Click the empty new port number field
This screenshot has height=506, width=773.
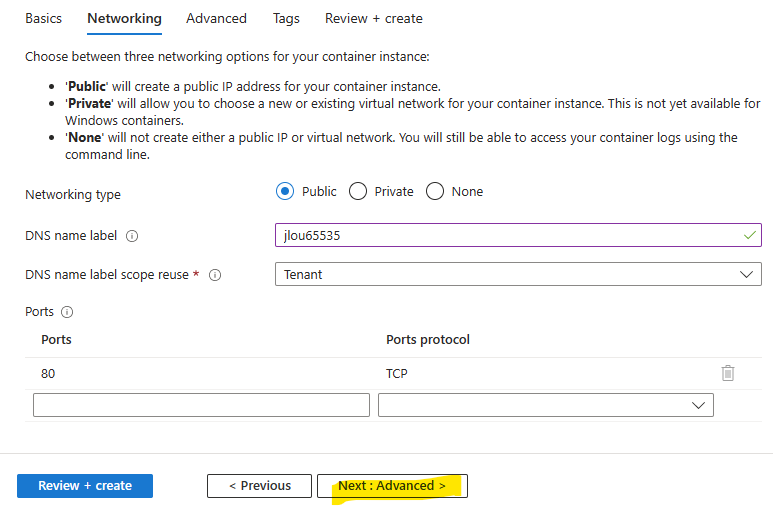tap(201, 405)
